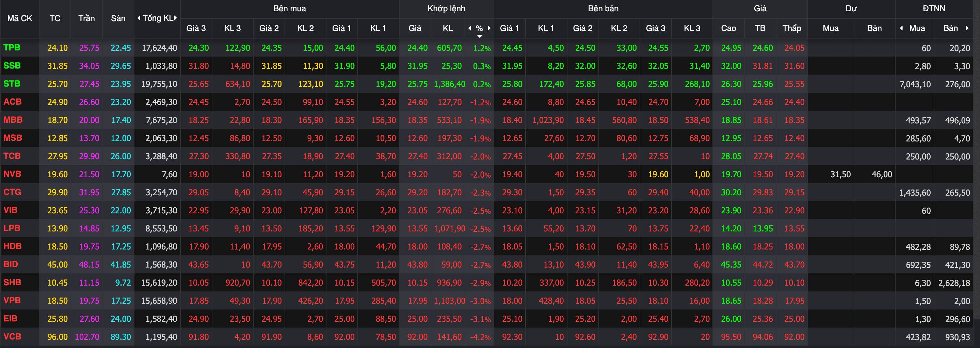The height and width of the screenshot is (348, 980).
Task: Open the BID stock symbol
Action: coord(11,264)
